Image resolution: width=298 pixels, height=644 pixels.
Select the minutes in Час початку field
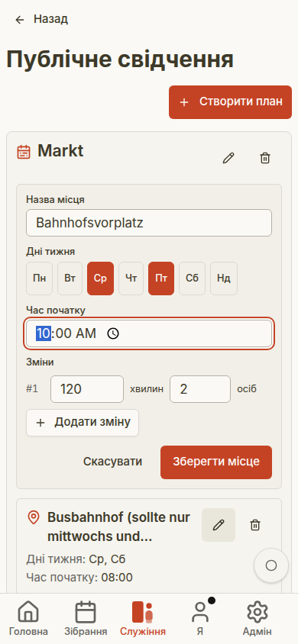63,333
